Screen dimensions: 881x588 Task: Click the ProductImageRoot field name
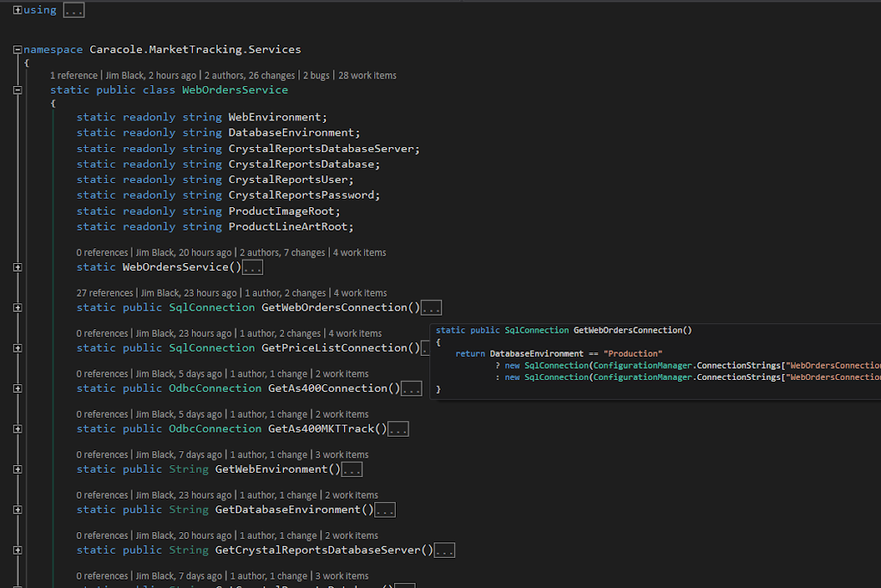[281, 211]
